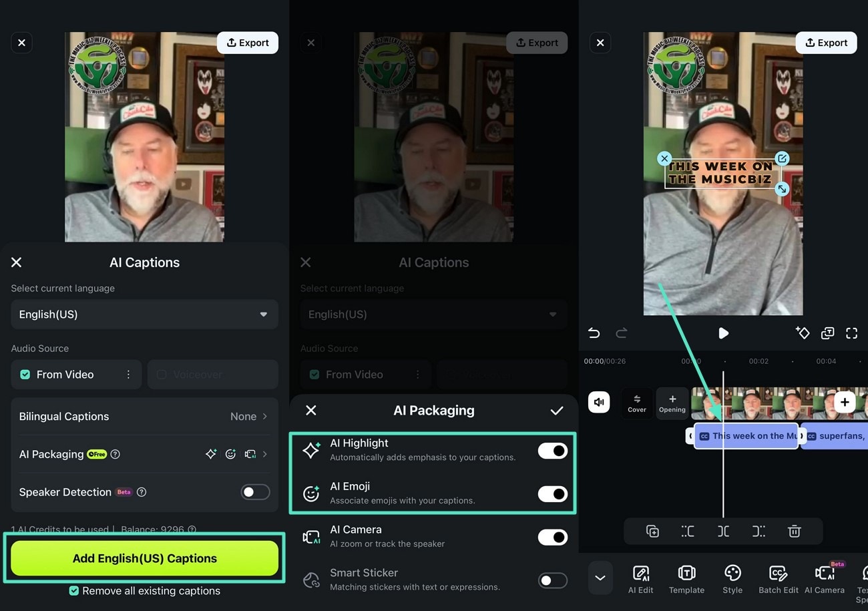The image size is (868, 611).
Task: Select the 'This week on the M' caption clip
Action: [x=746, y=436]
